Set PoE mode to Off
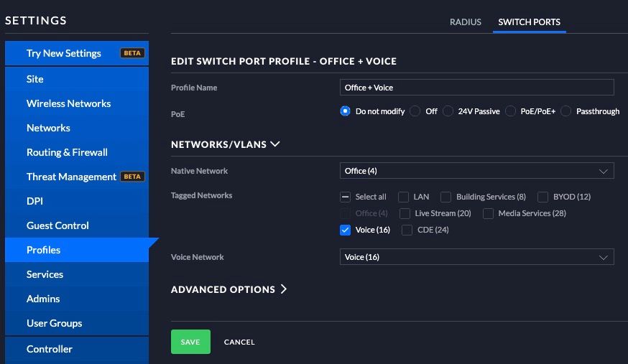The image size is (628, 364). pos(415,111)
